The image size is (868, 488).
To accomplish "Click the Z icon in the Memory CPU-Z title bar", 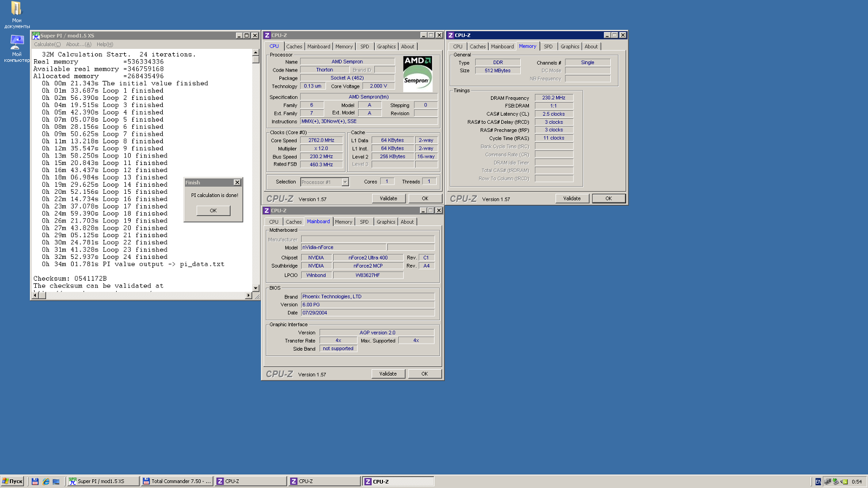I will click(x=450, y=35).
